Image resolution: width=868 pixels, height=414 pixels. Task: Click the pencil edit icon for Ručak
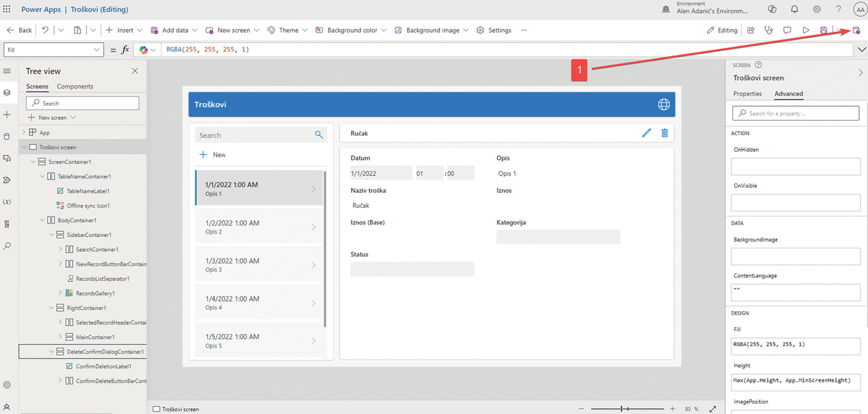(x=646, y=133)
